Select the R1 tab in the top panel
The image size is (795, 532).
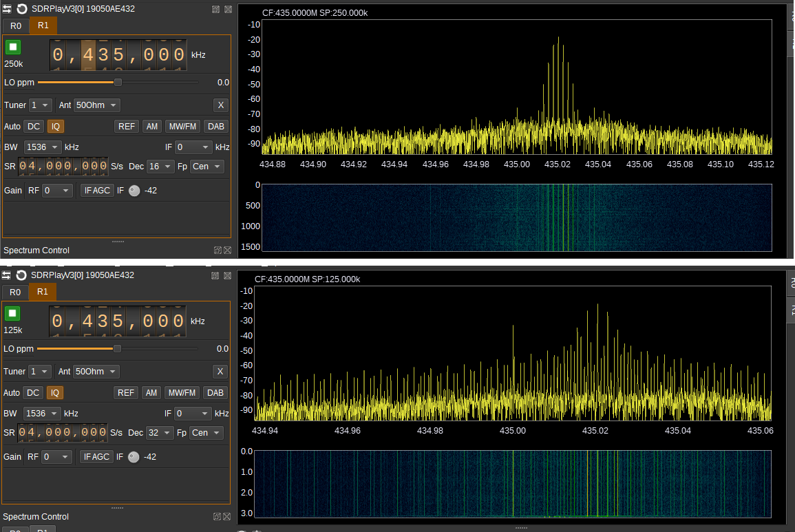click(x=43, y=25)
